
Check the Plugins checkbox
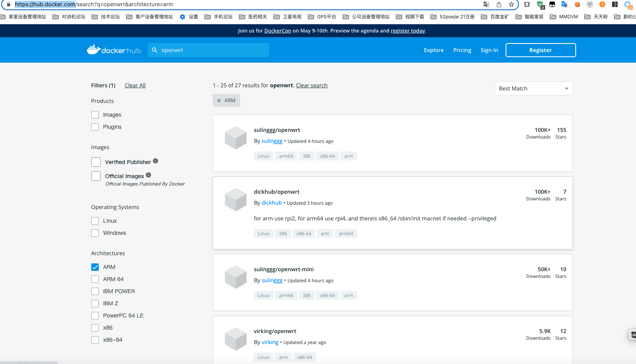tap(95, 127)
